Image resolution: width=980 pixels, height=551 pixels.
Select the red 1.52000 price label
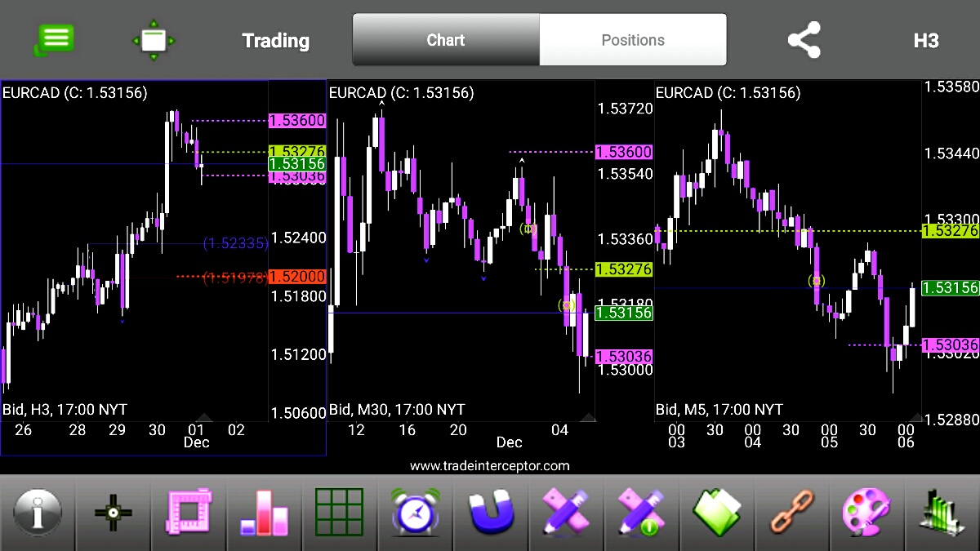[x=297, y=277]
